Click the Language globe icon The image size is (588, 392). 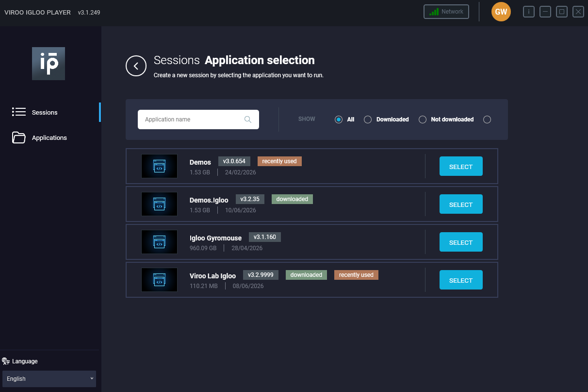[x=6, y=361]
